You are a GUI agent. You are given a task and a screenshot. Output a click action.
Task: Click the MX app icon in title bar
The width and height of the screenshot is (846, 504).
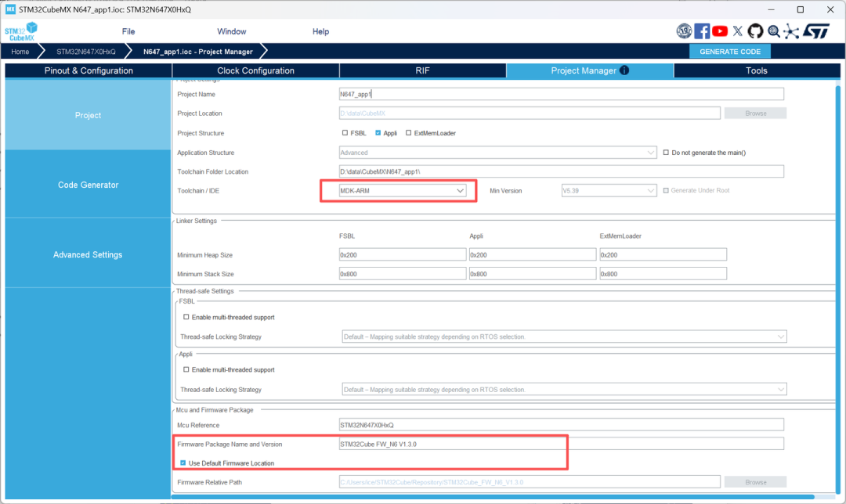point(10,9)
